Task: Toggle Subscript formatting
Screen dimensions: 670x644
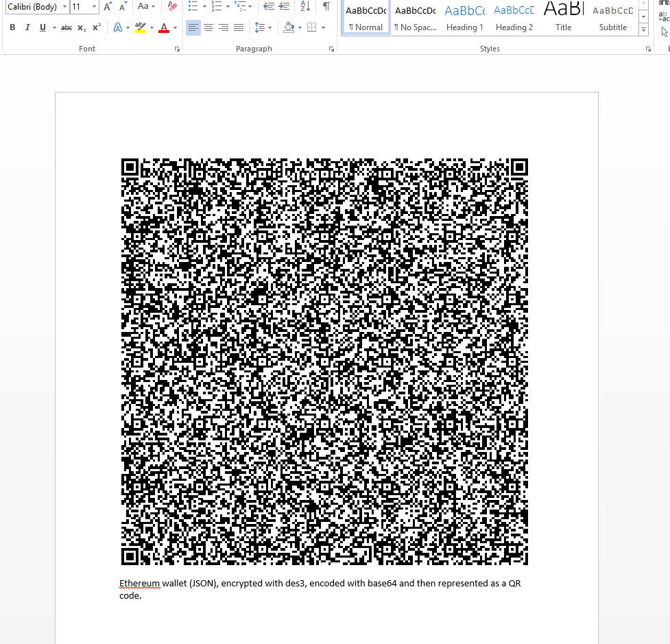Action: pyautogui.click(x=82, y=28)
